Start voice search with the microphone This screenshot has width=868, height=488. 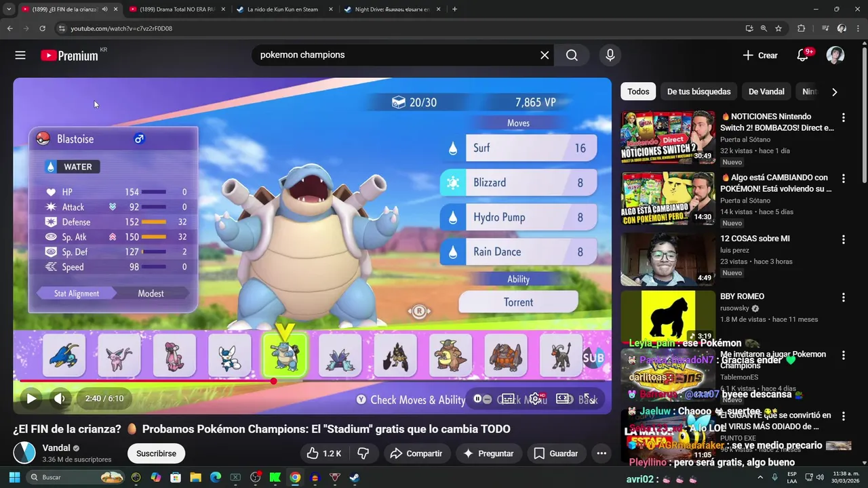[x=610, y=55]
